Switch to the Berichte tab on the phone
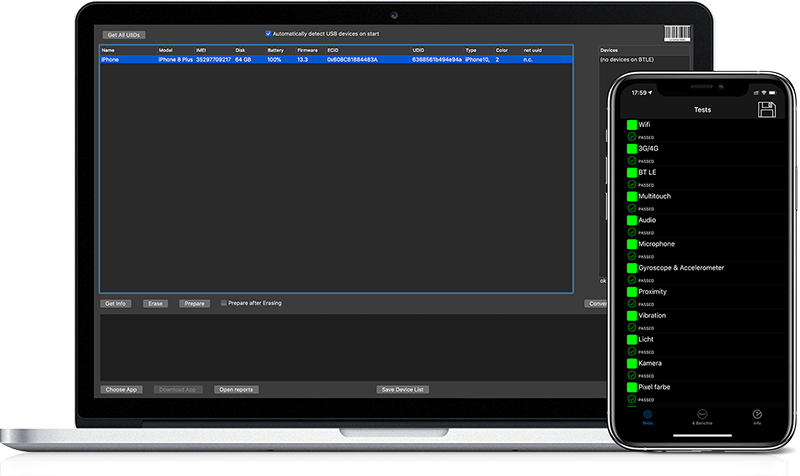The image size is (800, 476). [702, 417]
